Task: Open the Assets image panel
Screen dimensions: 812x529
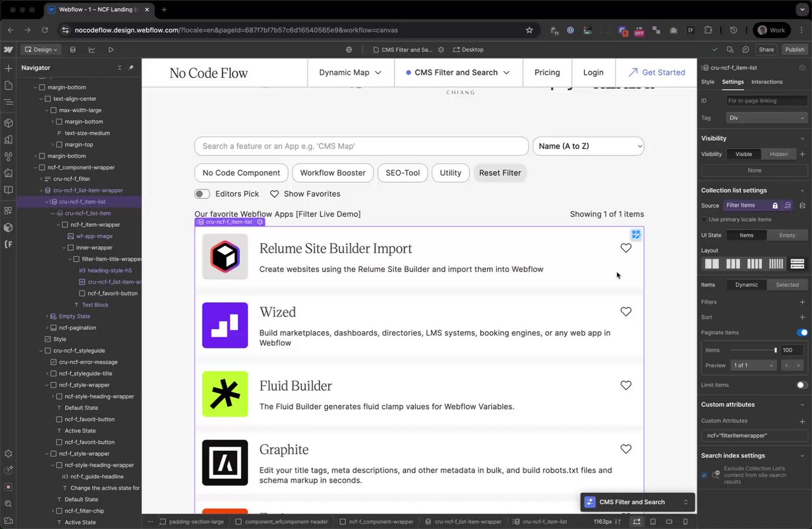Action: (x=8, y=173)
